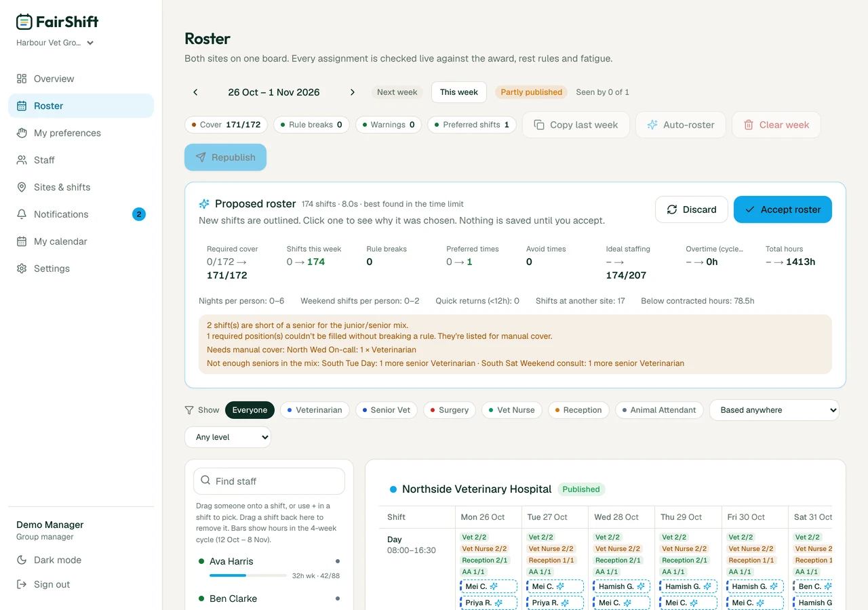Expand the Harbour Vet Group switcher
This screenshot has height=610, width=868.
click(55, 43)
